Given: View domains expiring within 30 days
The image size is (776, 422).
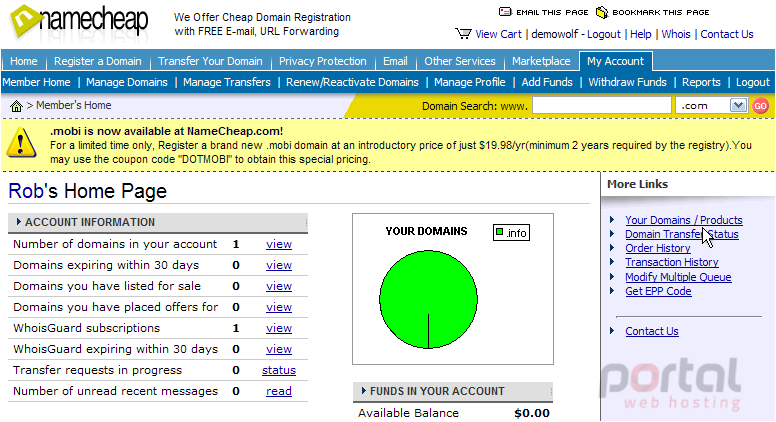Looking at the screenshot, I should click(x=279, y=265).
